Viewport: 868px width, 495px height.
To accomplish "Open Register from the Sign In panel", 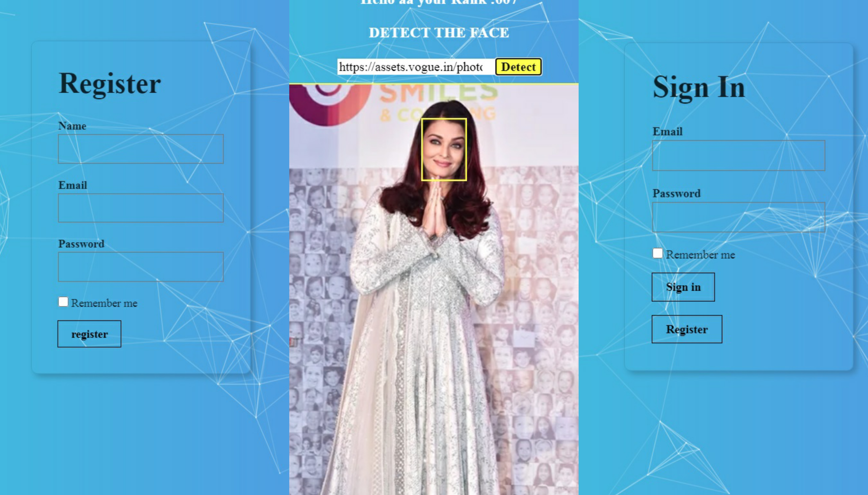I will click(x=687, y=329).
